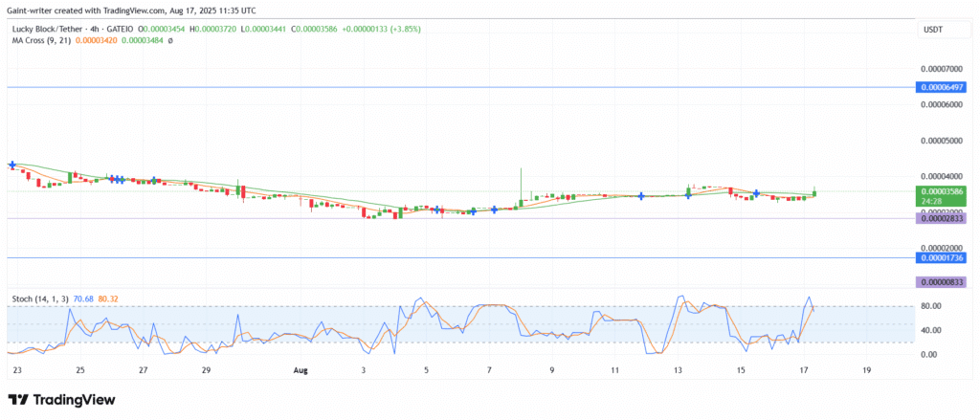Select the horizontal line at 0.00001736
This screenshot has width=980, height=420.
pos(461,257)
